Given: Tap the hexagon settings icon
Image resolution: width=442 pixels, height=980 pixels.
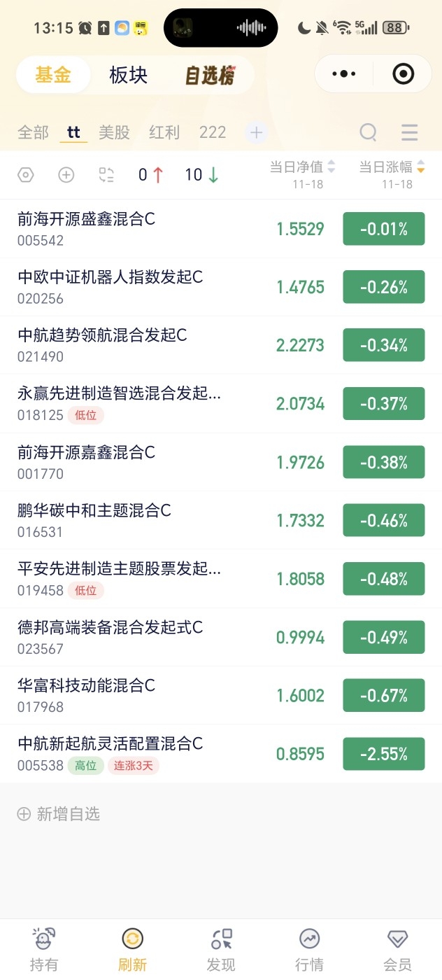Looking at the screenshot, I should pyautogui.click(x=25, y=175).
